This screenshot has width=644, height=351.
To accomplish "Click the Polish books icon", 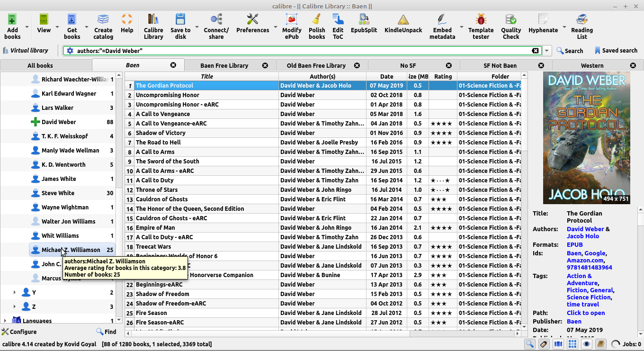I will pos(317,19).
